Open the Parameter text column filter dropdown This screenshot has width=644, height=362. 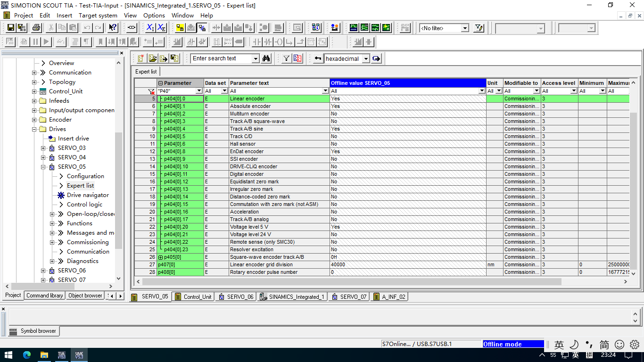pos(325,91)
